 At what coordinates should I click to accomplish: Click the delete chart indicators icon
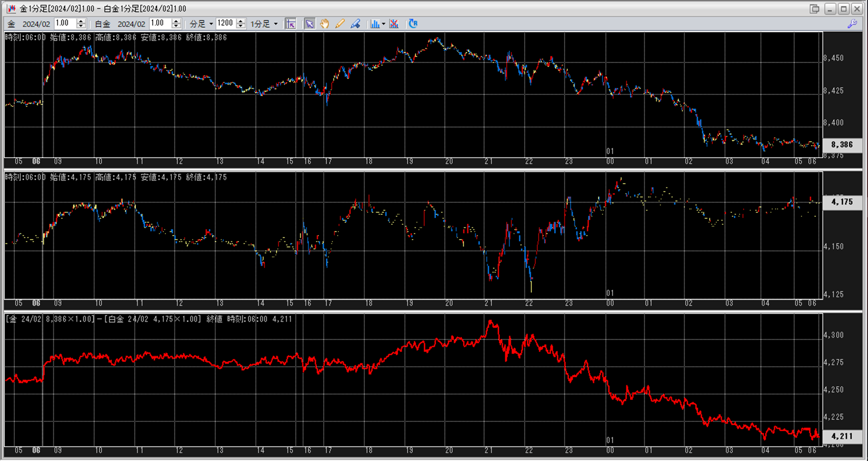tap(394, 24)
